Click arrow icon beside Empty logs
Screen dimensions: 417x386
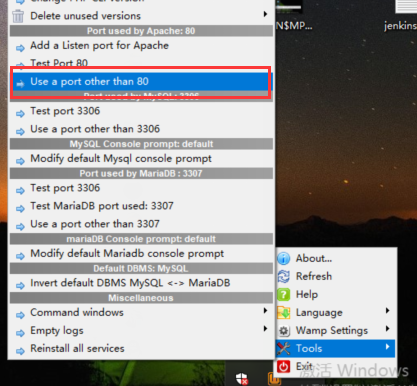[x=20, y=333]
